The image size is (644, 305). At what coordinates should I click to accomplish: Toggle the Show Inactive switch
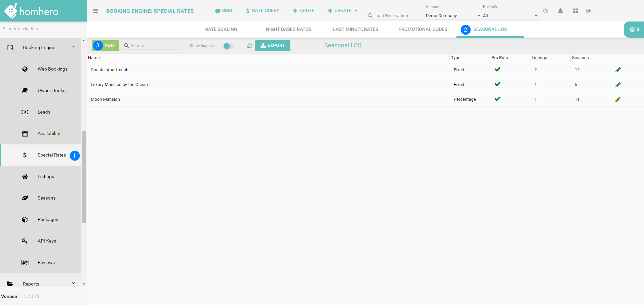click(229, 46)
